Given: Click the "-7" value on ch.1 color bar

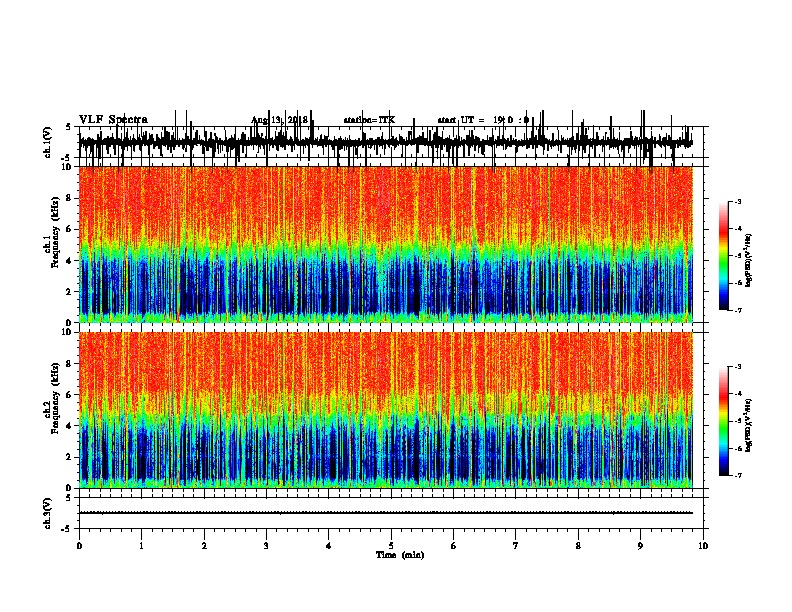Looking at the screenshot, I should [737, 310].
